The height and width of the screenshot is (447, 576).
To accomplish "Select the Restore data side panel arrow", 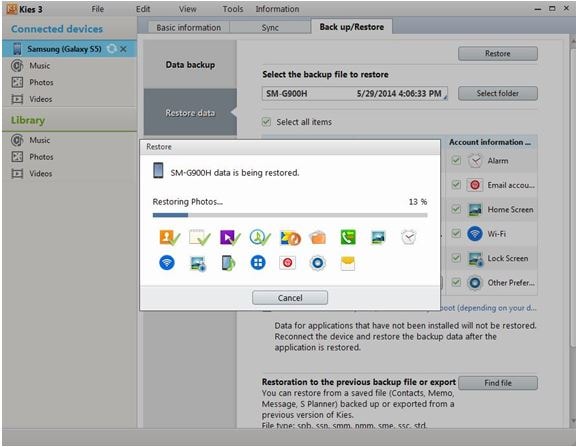I will point(233,112).
